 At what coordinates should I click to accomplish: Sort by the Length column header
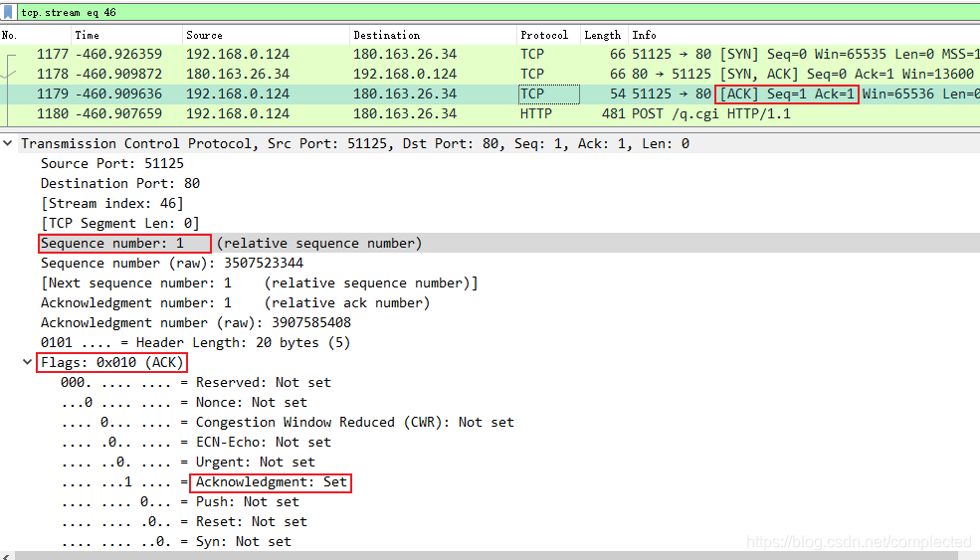pos(604,35)
